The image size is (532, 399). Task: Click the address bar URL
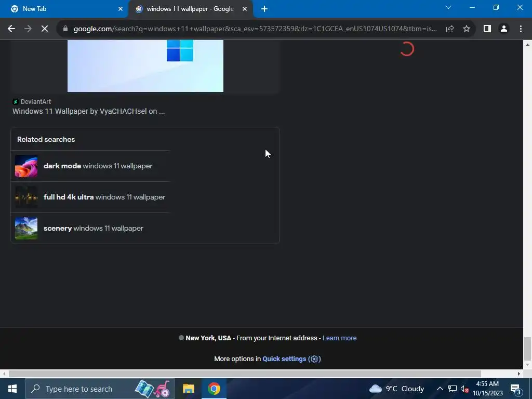point(255,29)
